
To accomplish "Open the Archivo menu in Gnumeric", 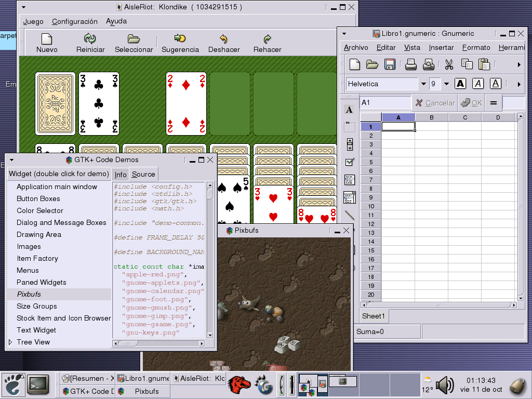I will [356, 47].
